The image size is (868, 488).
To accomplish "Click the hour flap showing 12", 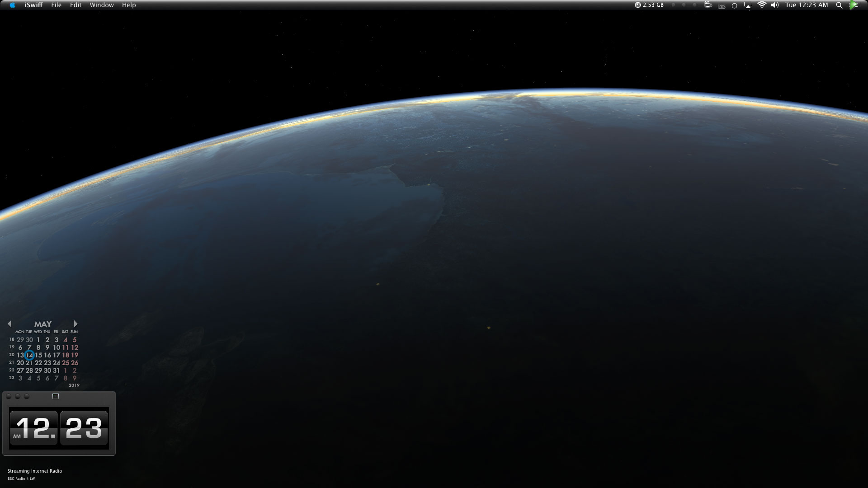I will (34, 428).
